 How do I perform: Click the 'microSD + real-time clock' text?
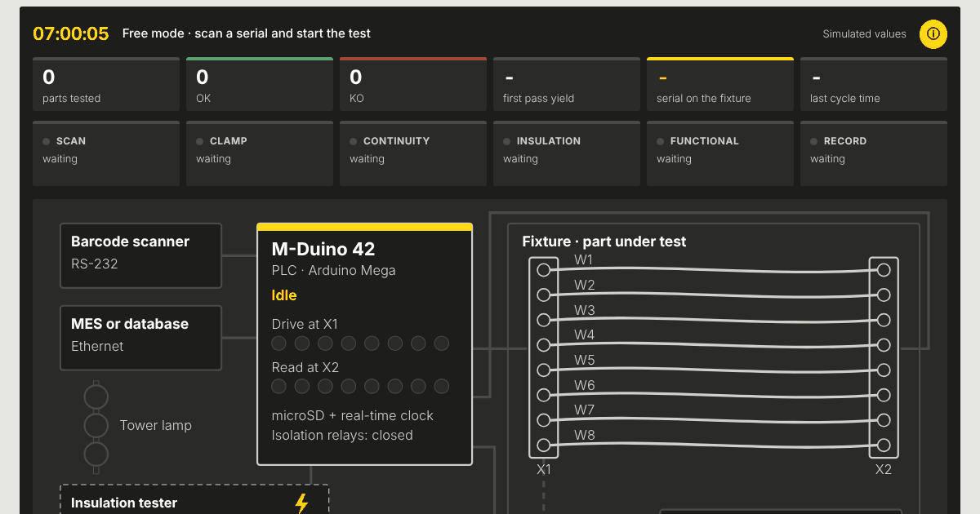[x=353, y=415]
